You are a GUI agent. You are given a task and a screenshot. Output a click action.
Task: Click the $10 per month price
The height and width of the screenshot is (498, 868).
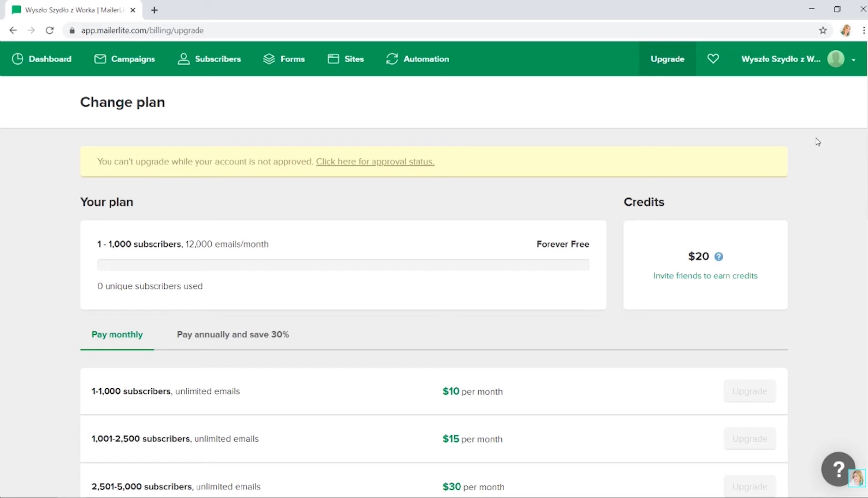[472, 391]
